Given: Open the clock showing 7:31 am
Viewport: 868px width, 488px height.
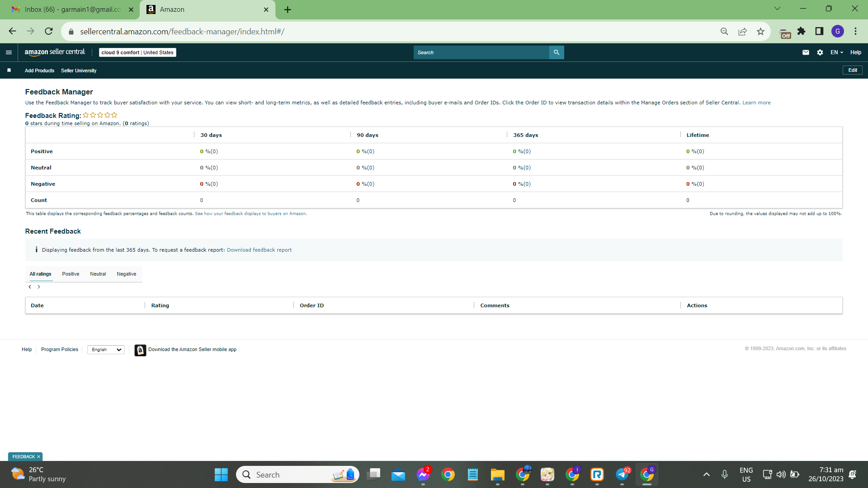Looking at the screenshot, I should tap(826, 474).
